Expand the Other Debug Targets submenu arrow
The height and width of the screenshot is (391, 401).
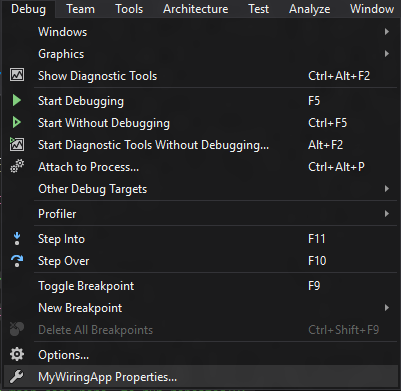coord(387,189)
